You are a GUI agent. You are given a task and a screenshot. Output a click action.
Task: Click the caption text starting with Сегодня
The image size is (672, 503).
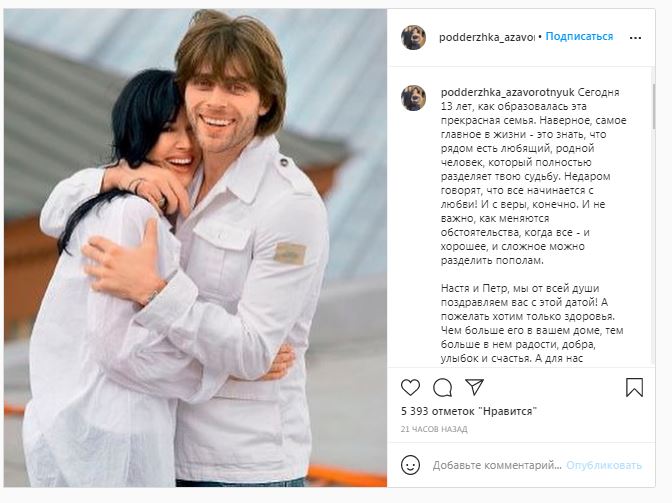[x=534, y=176]
